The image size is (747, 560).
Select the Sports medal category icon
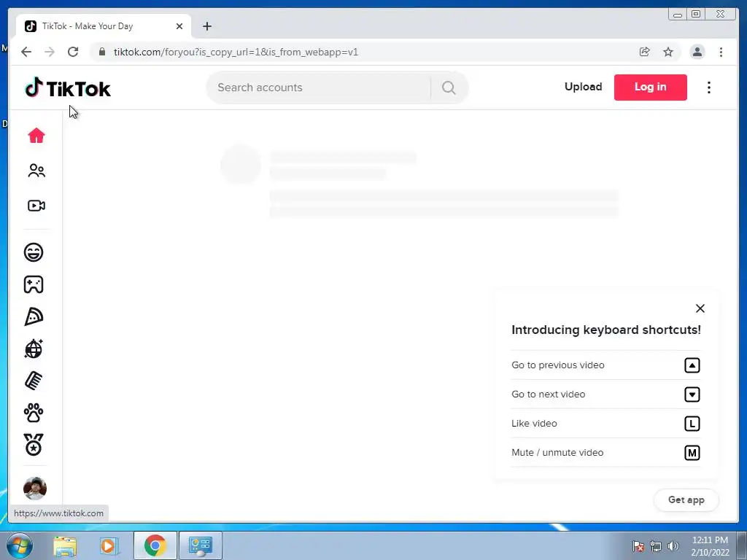click(34, 445)
